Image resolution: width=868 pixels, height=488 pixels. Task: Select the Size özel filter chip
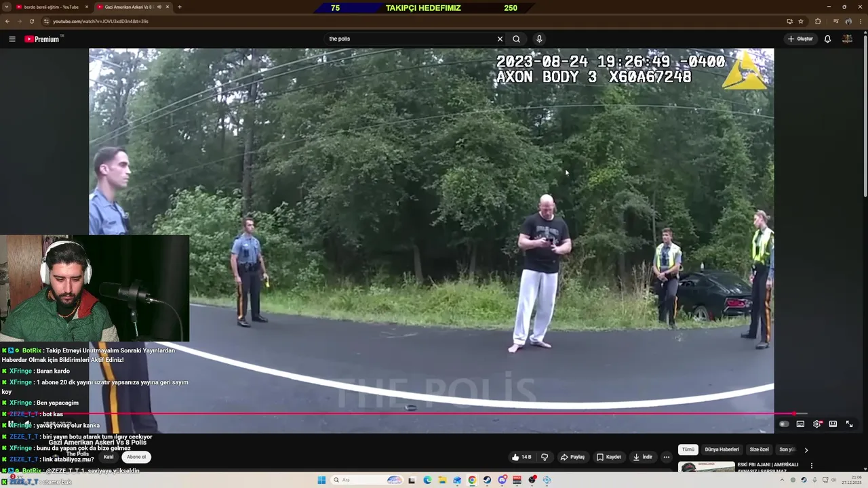click(x=759, y=449)
